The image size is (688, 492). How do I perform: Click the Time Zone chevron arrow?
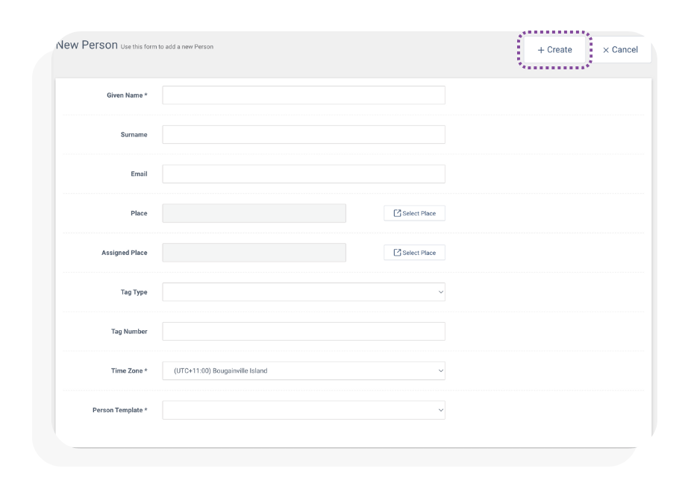pos(441,371)
